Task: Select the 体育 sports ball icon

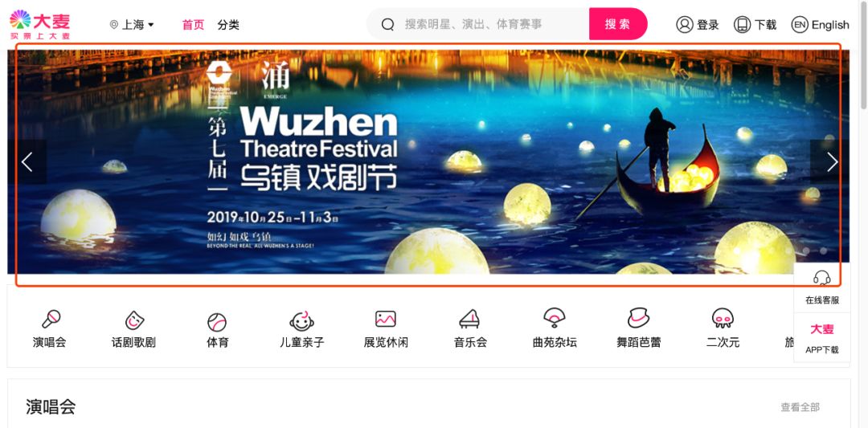Action: (x=217, y=322)
